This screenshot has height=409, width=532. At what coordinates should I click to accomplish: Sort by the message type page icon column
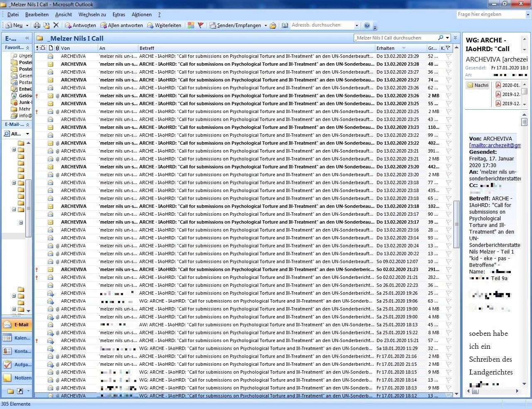51,48
